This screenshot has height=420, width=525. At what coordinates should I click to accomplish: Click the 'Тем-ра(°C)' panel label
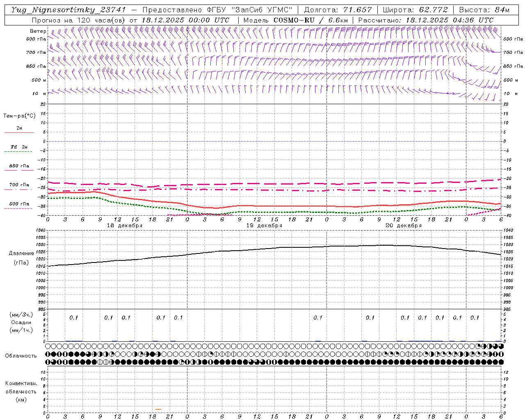pos(19,116)
